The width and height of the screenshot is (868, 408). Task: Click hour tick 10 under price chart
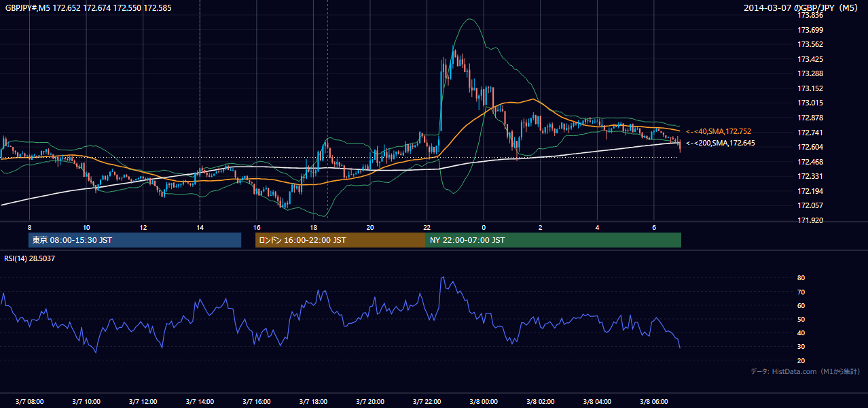coord(86,227)
